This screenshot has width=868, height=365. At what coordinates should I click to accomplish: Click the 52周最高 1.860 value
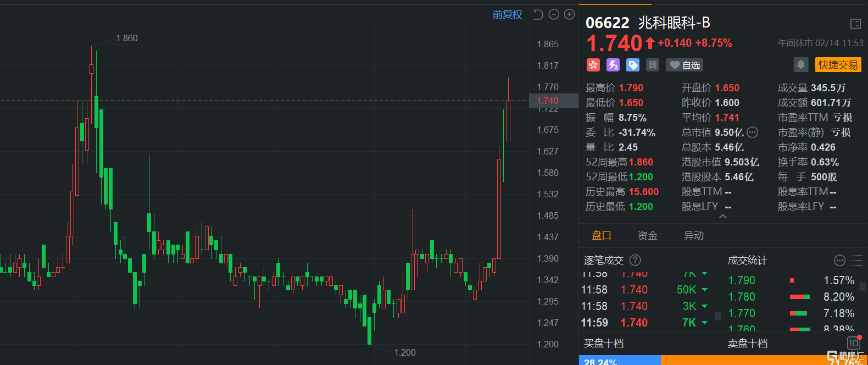point(641,162)
